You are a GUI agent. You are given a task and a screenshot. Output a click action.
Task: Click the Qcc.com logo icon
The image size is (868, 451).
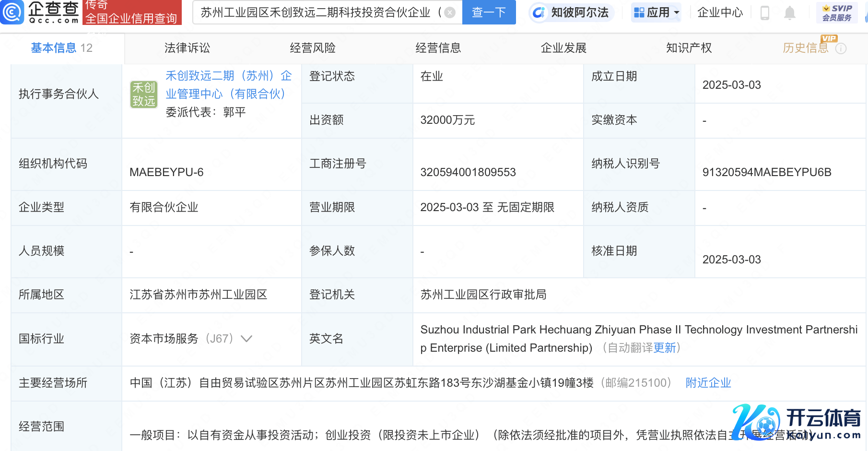12,12
